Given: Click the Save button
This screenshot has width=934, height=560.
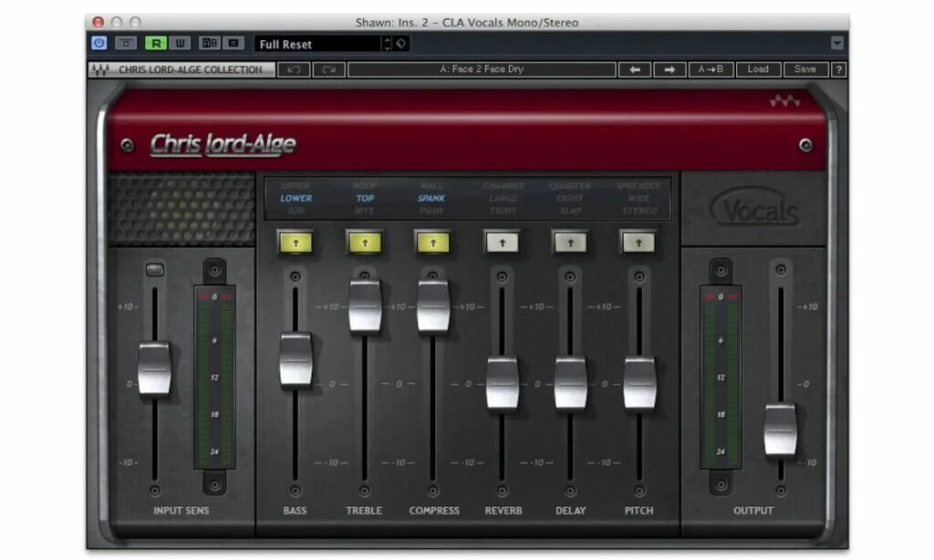Looking at the screenshot, I should [805, 69].
